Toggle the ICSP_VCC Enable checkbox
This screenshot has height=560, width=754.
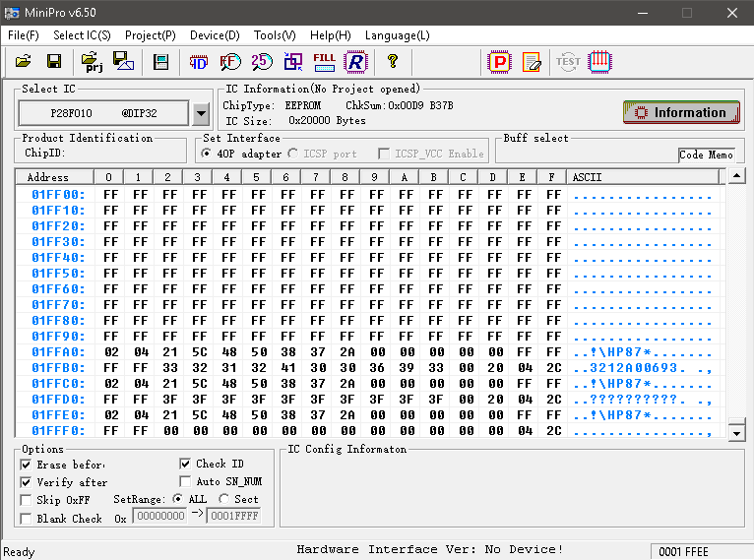[384, 154]
